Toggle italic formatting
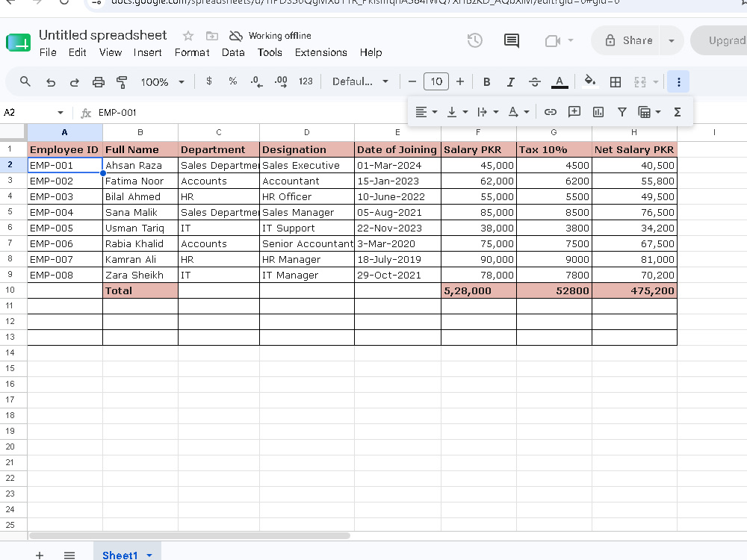Viewport: 747px width, 560px height. tap(510, 82)
